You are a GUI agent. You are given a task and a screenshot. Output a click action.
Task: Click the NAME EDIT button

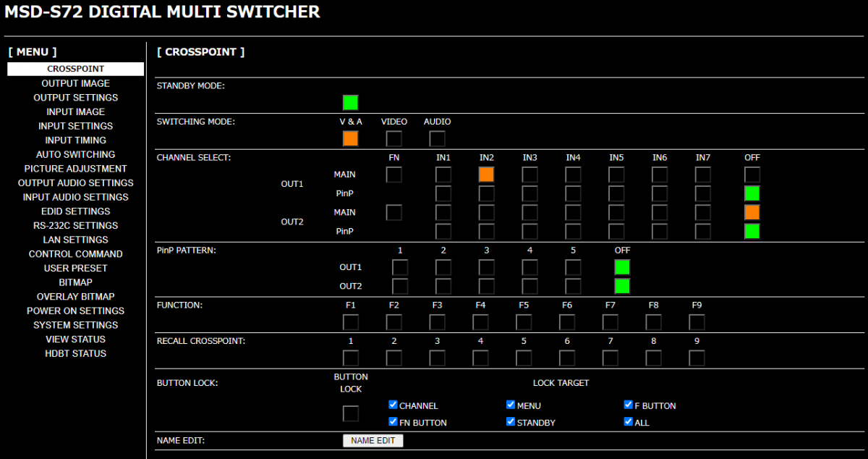coord(373,440)
